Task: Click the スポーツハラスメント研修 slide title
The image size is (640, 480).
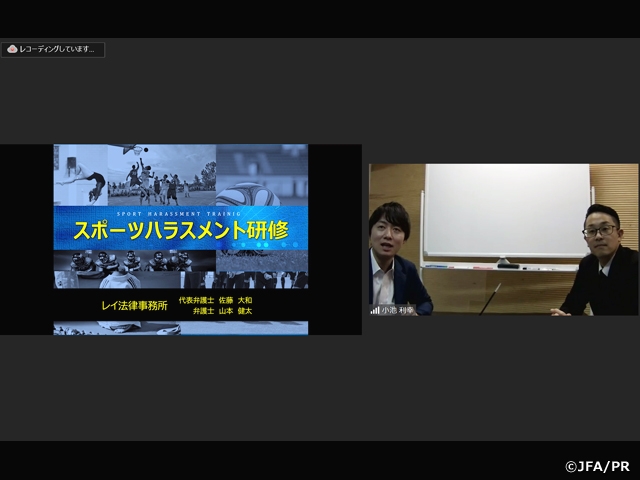Action: pyautogui.click(x=180, y=229)
